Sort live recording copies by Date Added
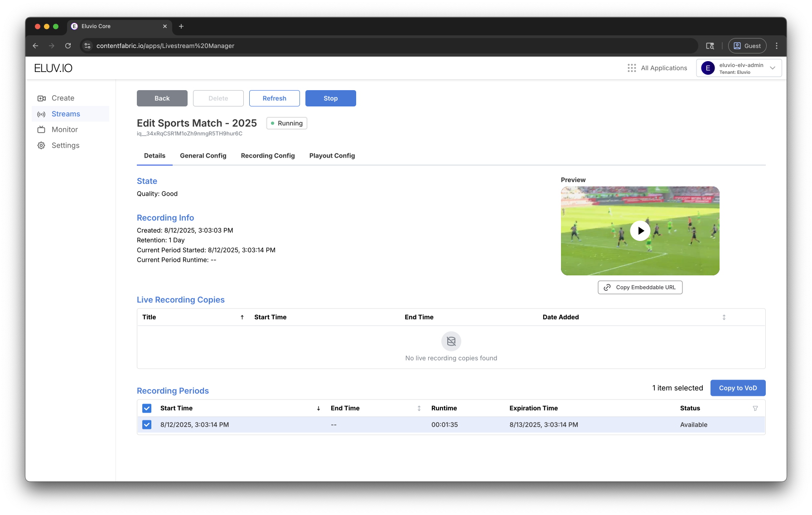Screen dimensions: 812x515 [724, 318]
